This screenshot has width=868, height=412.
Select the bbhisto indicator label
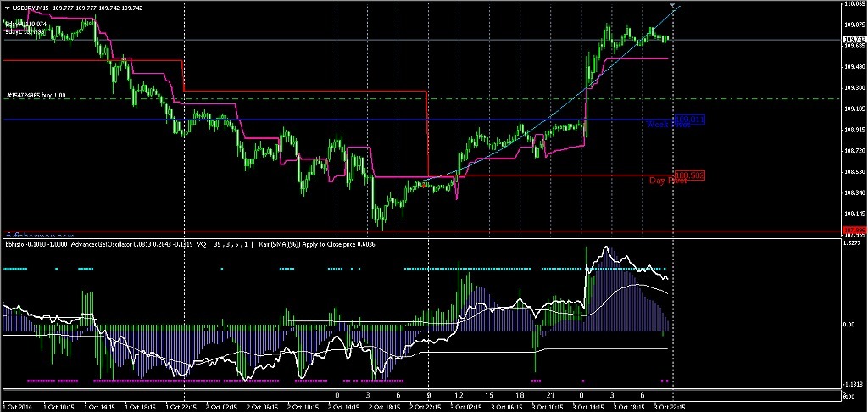[16, 244]
